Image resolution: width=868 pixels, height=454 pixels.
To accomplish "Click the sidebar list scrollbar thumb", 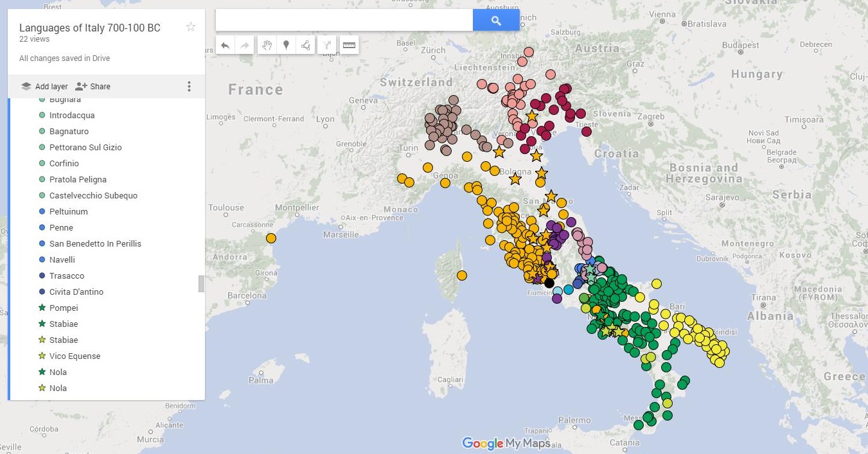I will pyautogui.click(x=201, y=283).
